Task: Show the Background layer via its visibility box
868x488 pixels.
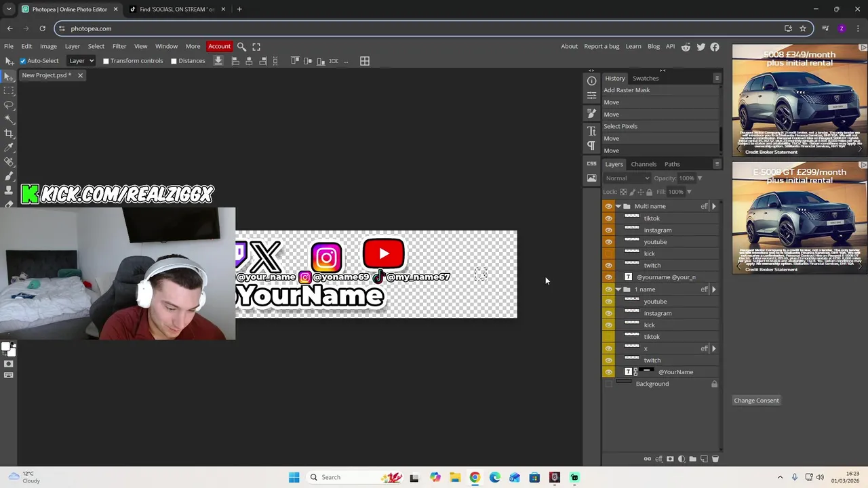Action: pos(608,384)
